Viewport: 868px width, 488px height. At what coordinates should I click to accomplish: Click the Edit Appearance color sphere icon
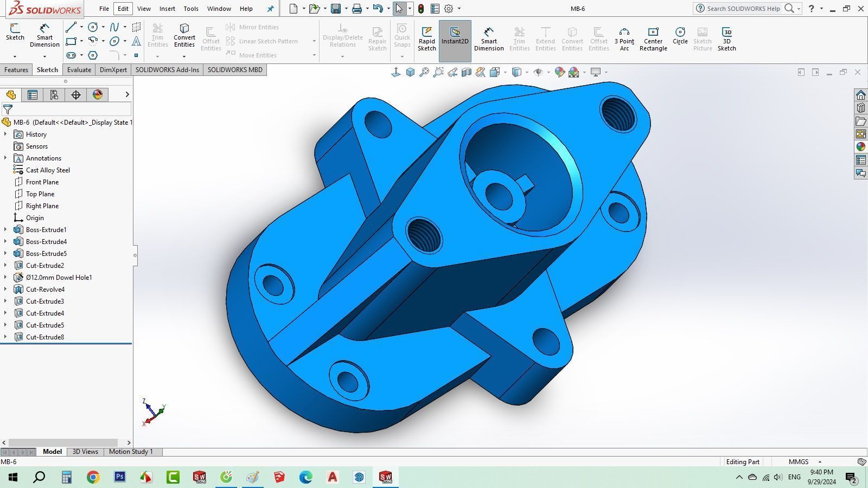coord(560,72)
